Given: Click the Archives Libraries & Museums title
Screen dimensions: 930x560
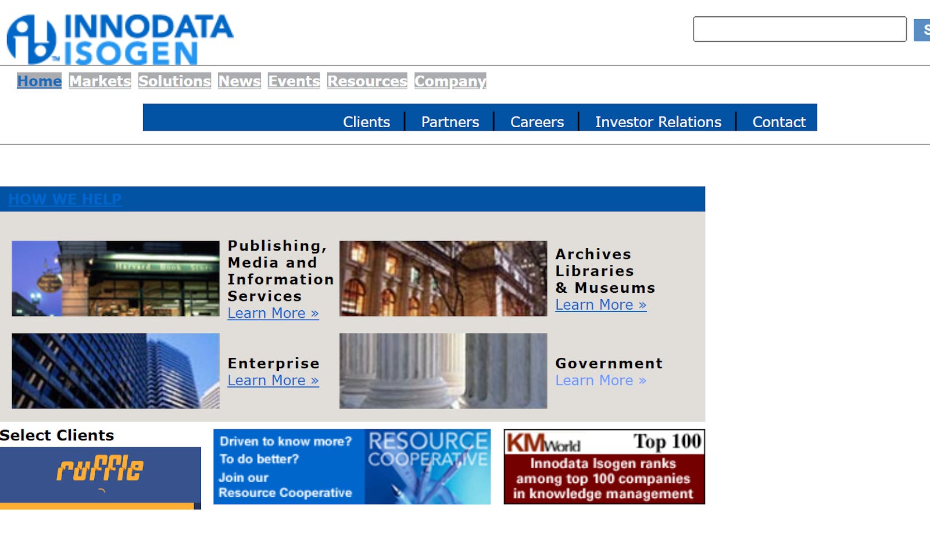Looking at the screenshot, I should tap(605, 271).
